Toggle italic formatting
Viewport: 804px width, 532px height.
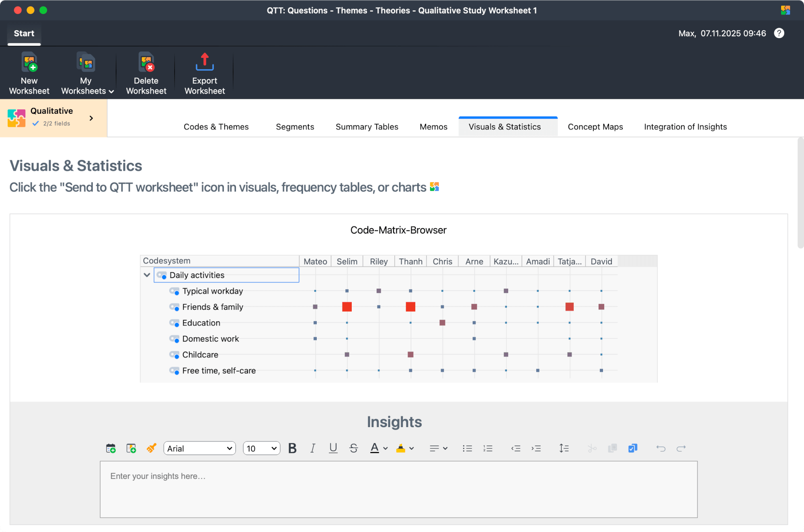pyautogui.click(x=312, y=448)
